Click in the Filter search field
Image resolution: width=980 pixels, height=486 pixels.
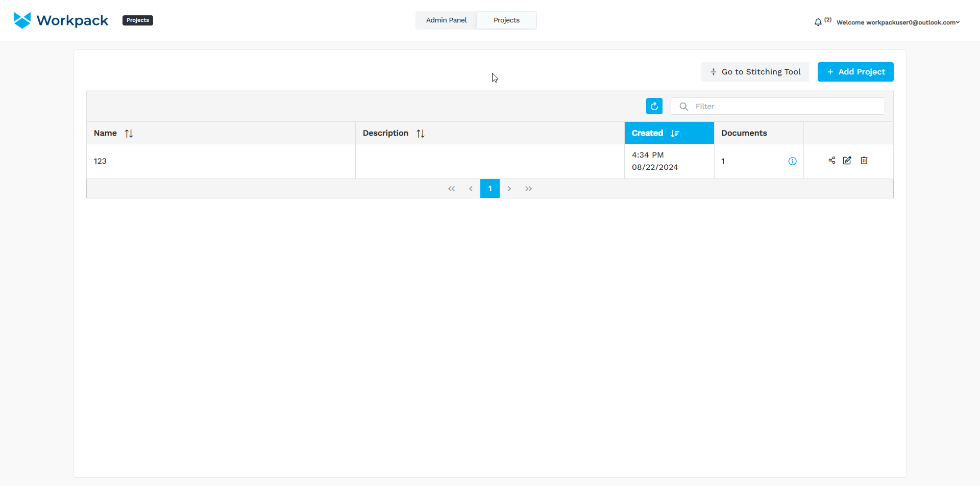coord(786,106)
